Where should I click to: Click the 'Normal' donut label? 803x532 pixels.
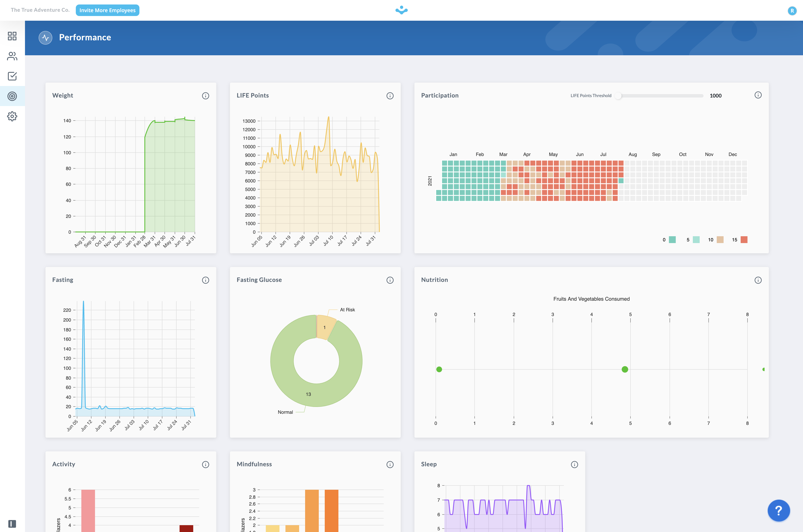tap(285, 412)
